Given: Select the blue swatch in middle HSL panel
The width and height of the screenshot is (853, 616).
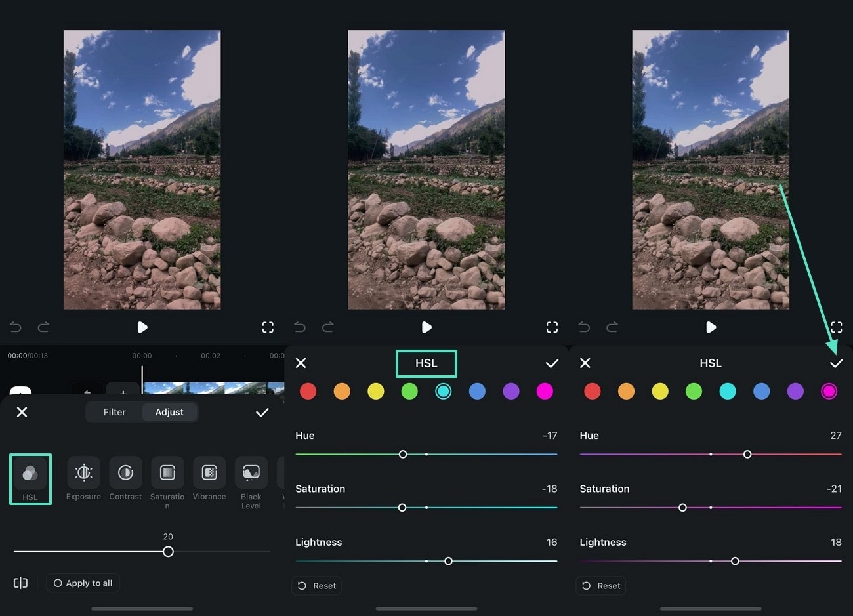Looking at the screenshot, I should point(477,392).
